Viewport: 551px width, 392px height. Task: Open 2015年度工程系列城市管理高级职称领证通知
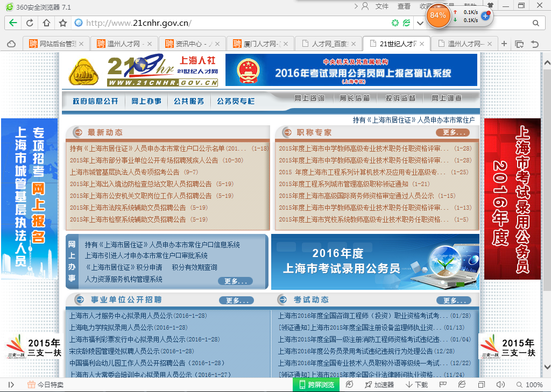[x=344, y=184]
